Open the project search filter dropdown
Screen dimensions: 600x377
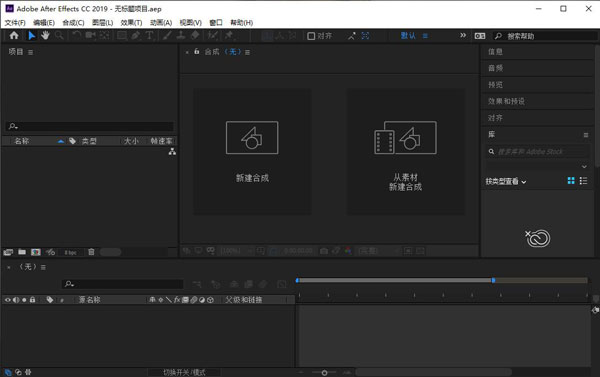pyautogui.click(x=13, y=126)
